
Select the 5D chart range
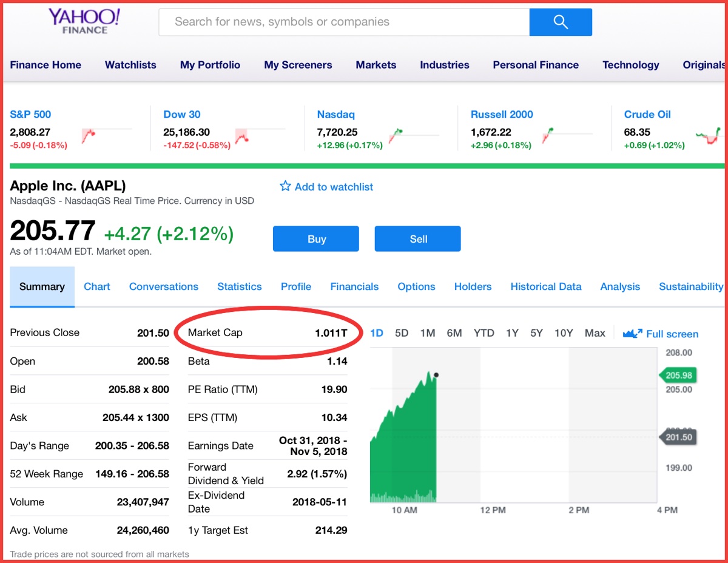(x=402, y=333)
